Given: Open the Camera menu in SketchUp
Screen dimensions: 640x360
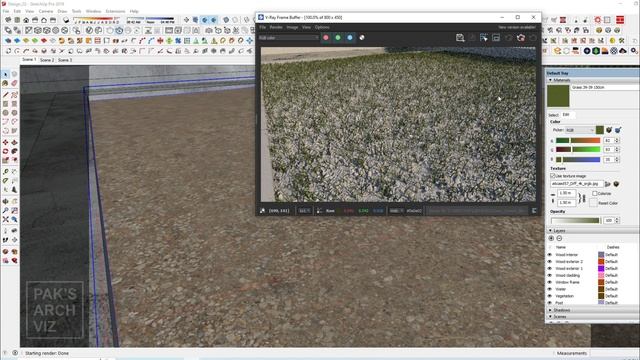Looking at the screenshot, I should coord(46,11).
